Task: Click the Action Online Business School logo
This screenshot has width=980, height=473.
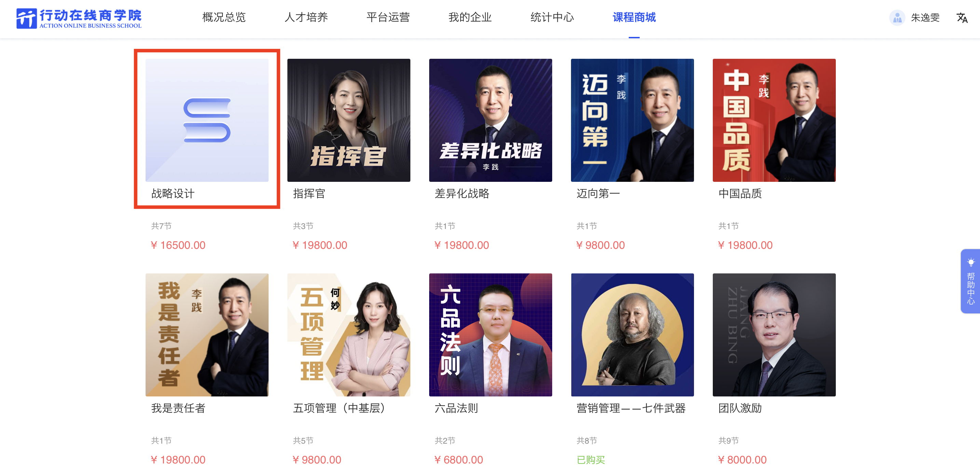Action: point(79,18)
